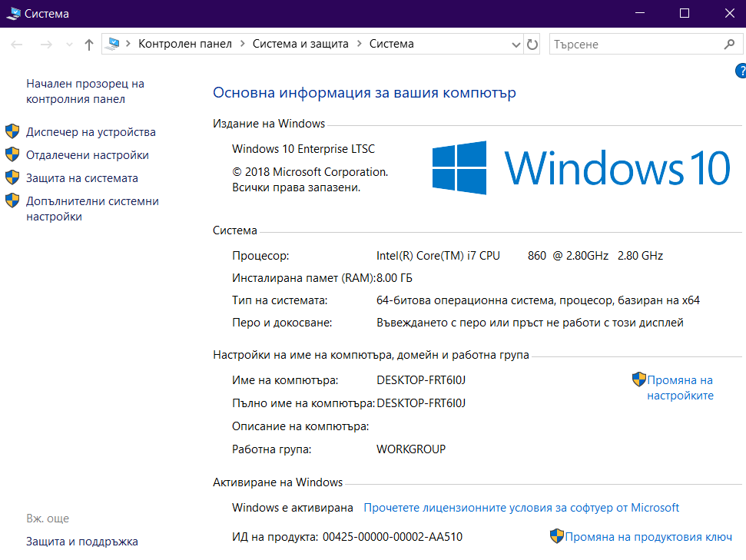
Task: Open Защита и поддръжка link
Action: (x=82, y=542)
